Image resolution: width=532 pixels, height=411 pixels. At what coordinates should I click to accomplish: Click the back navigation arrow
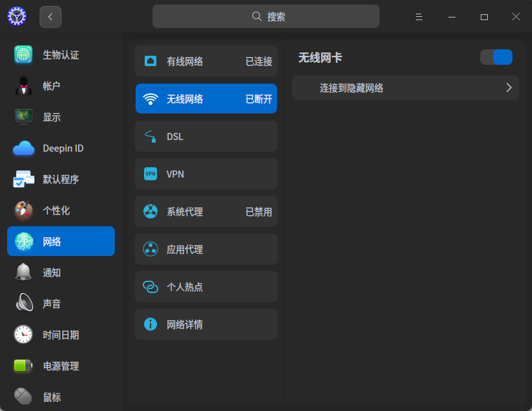pos(51,16)
